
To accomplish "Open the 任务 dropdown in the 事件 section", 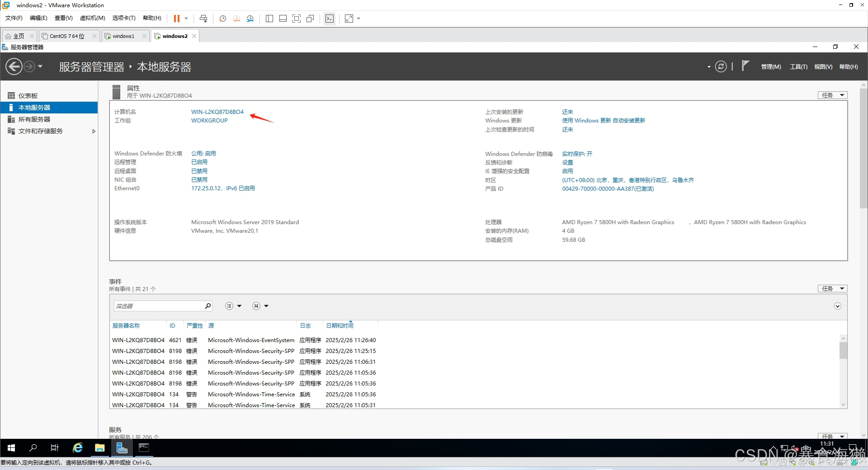I will pos(832,289).
